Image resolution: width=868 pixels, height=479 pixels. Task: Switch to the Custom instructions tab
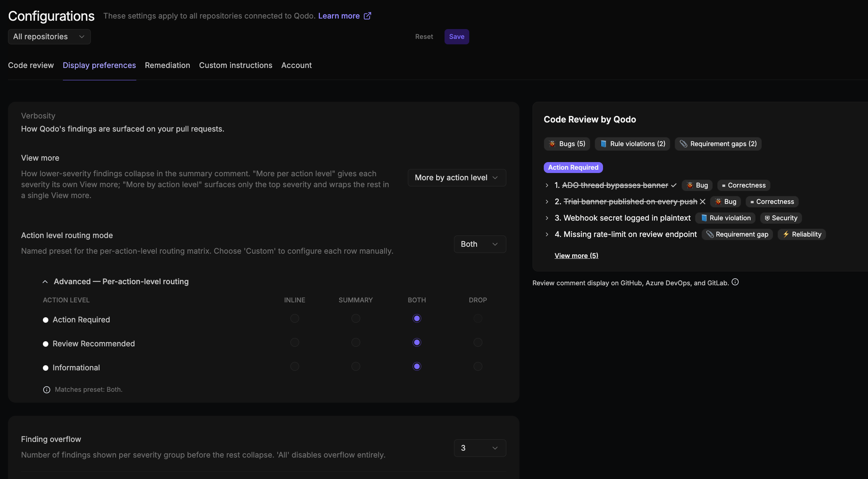click(236, 65)
